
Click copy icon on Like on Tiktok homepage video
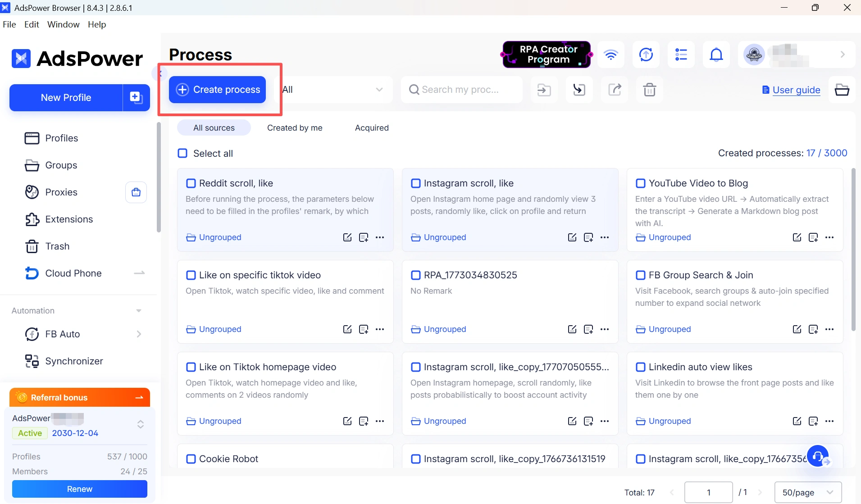(364, 421)
